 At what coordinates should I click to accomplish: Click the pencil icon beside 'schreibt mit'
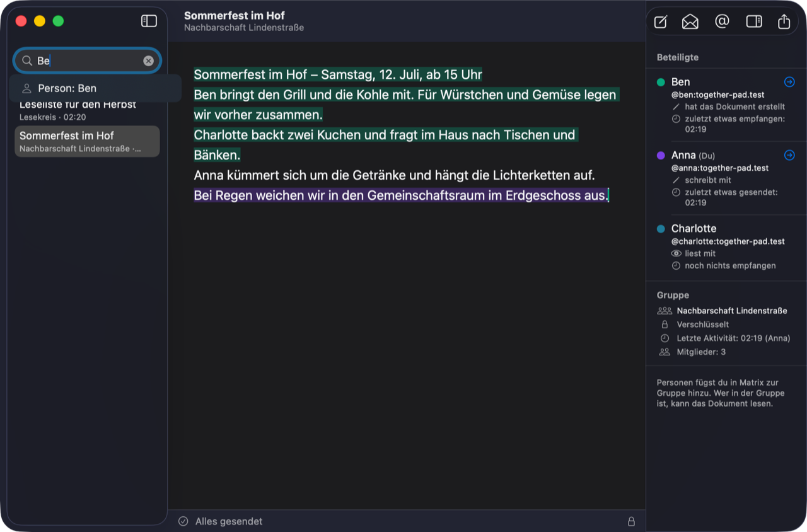(x=676, y=180)
